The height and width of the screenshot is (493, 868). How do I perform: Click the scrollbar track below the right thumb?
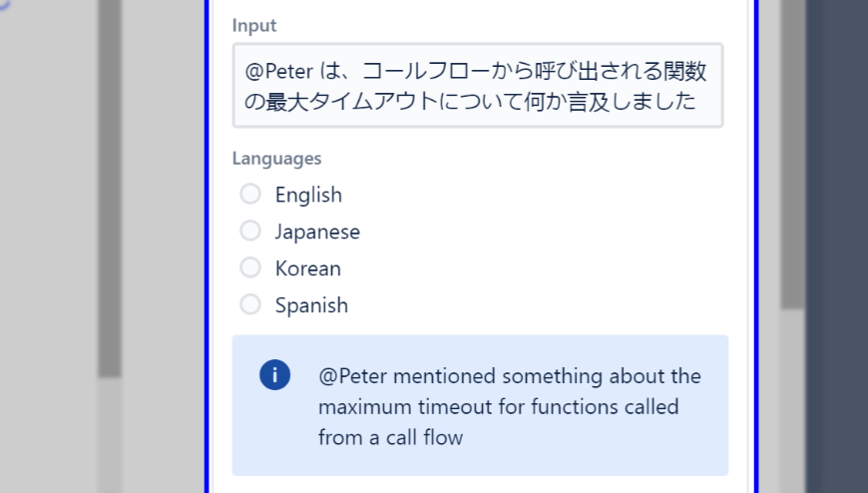[x=792, y=399]
